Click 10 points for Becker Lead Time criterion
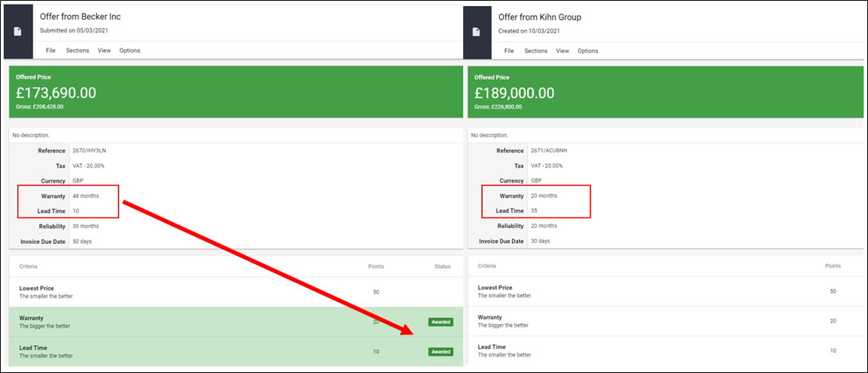The height and width of the screenshot is (373, 868). coord(376,351)
